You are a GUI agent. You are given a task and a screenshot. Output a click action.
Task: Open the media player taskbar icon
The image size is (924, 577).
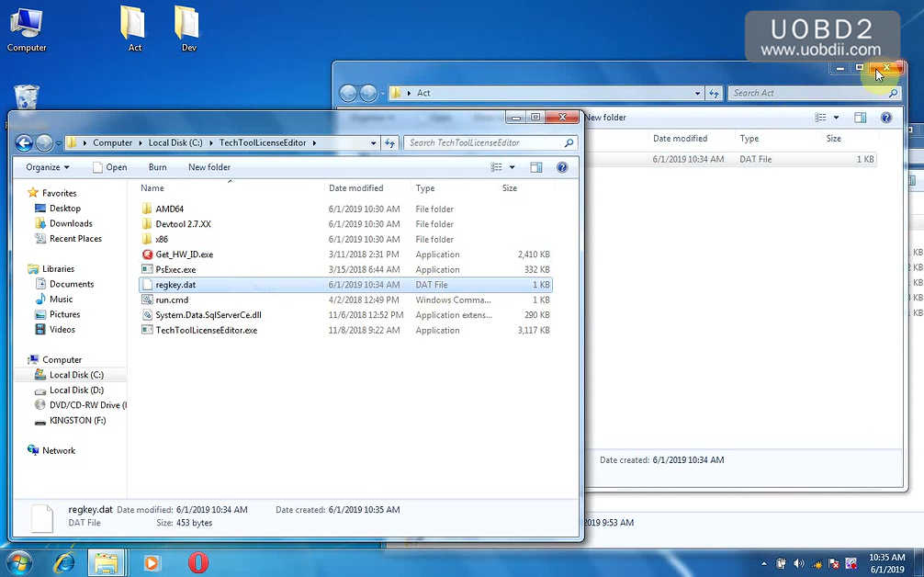[152, 561]
